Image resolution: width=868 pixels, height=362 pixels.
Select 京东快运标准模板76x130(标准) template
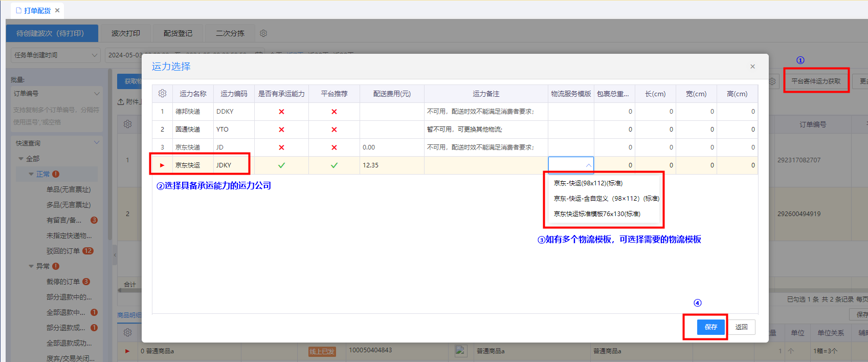(597, 214)
